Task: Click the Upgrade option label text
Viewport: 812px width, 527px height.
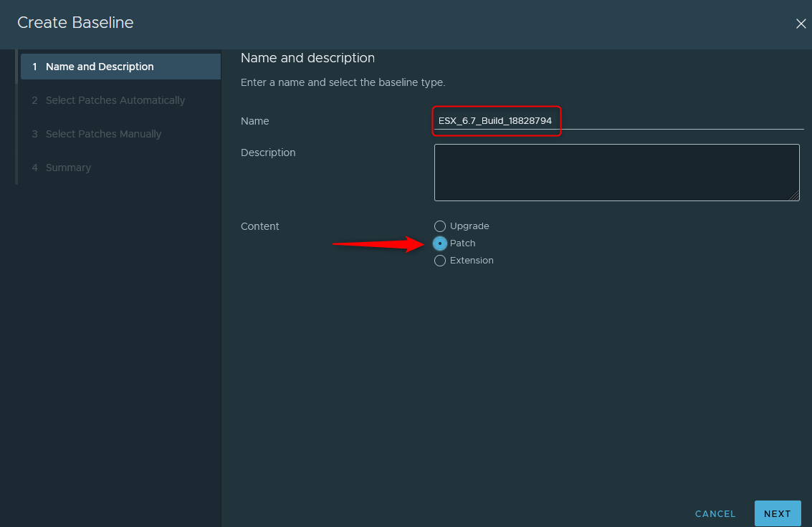Action: tap(469, 226)
